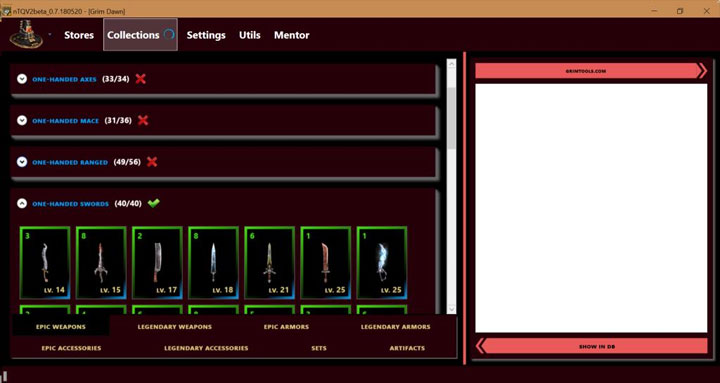Click the (31/36) mace count

[118, 120]
